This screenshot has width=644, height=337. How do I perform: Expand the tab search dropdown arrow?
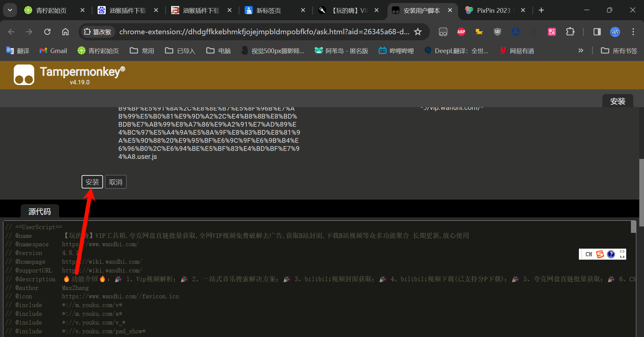10,10
